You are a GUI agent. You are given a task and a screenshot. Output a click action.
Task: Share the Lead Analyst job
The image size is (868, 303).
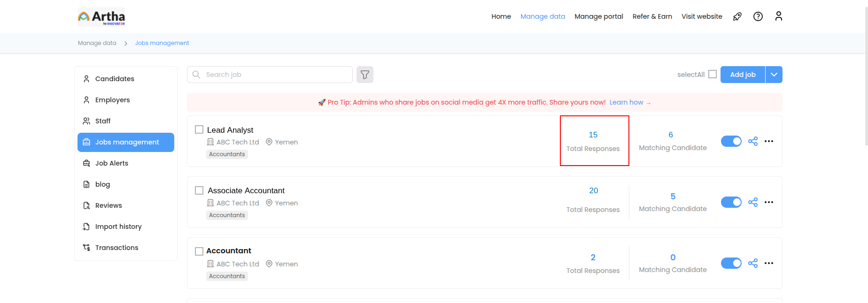[753, 141]
